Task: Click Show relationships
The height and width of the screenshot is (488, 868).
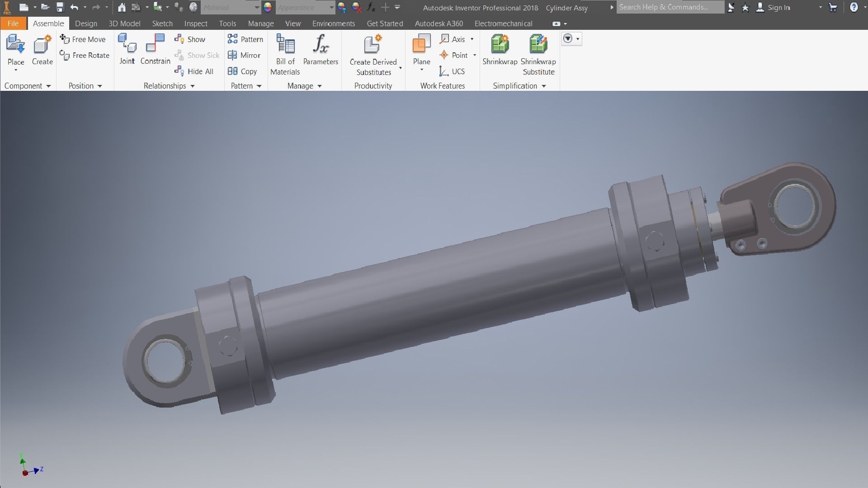Action: (190, 39)
